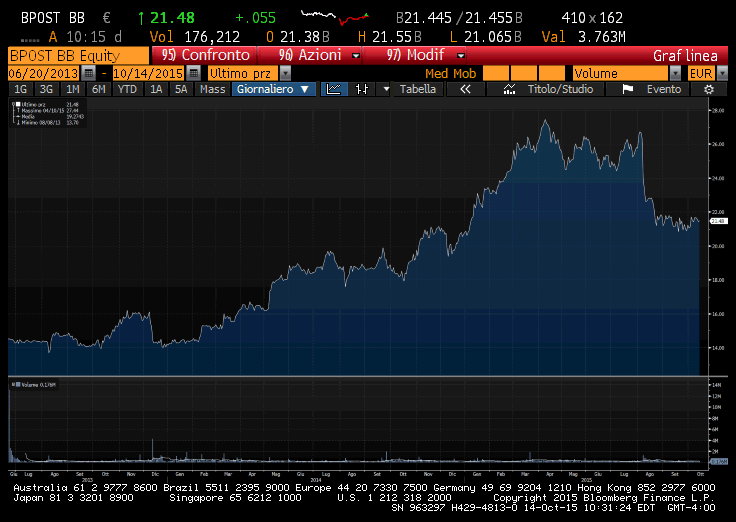Image resolution: width=736 pixels, height=522 pixels.
Task: Click the EUR currency field
Action: (701, 73)
